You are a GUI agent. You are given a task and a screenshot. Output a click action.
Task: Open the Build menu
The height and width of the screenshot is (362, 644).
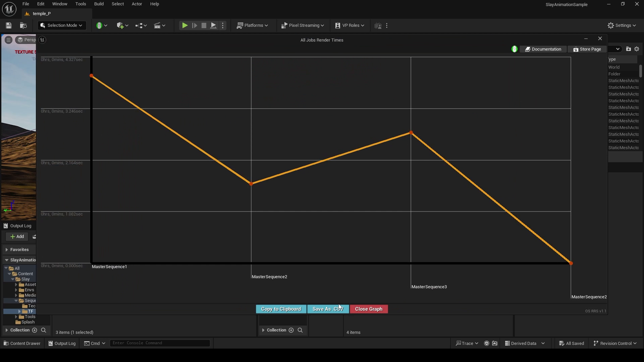point(99,4)
